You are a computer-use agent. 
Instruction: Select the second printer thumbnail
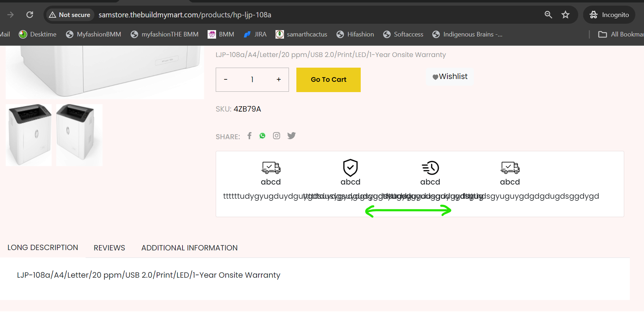pyautogui.click(x=79, y=135)
